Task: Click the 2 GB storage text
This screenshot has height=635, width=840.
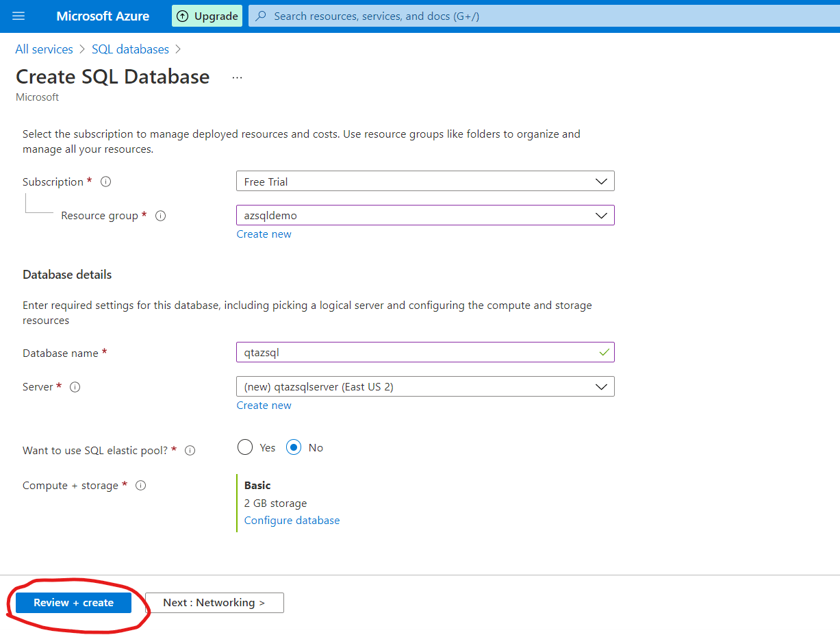Action: [x=275, y=503]
